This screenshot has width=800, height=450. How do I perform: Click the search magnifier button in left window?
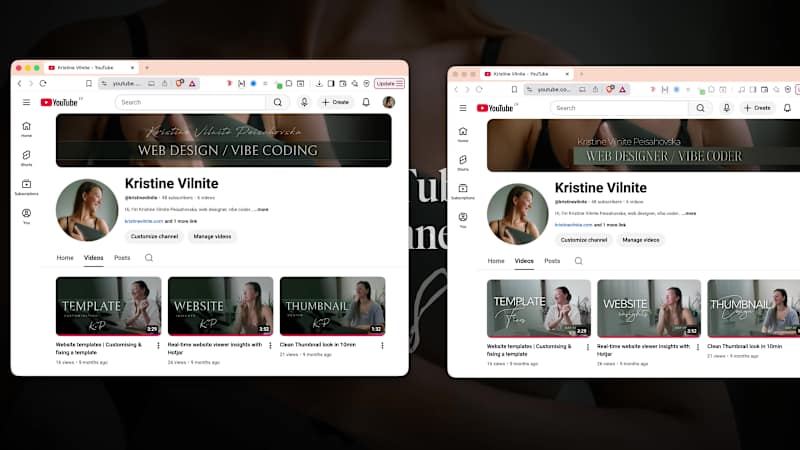pyautogui.click(x=278, y=103)
